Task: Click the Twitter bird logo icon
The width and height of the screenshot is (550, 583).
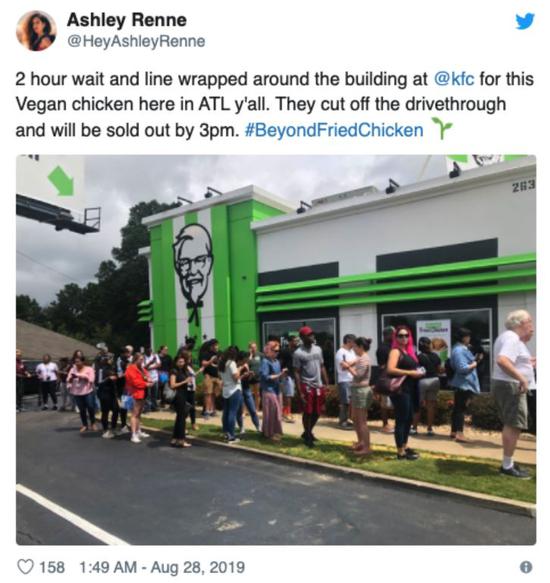Action: tap(525, 21)
